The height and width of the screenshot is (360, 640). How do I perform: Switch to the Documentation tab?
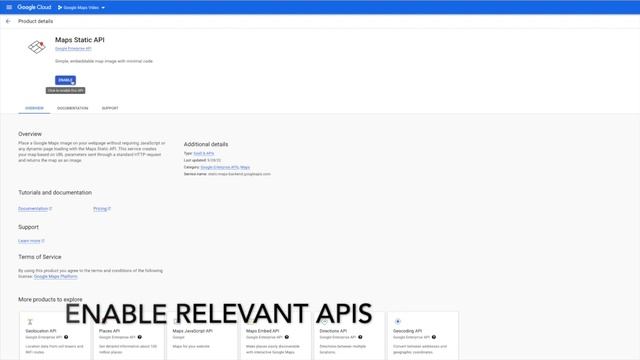pos(73,108)
